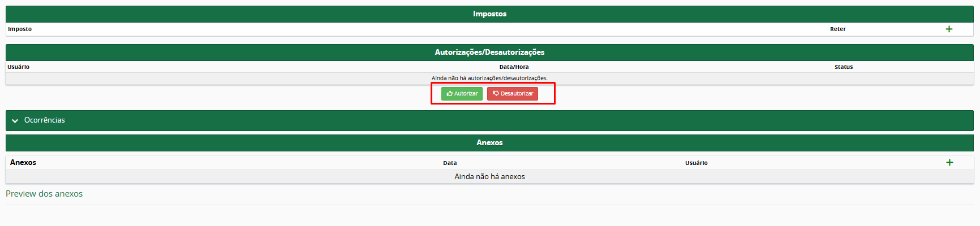
Task: Click the green Anexos section header bar
Action: (x=489, y=142)
